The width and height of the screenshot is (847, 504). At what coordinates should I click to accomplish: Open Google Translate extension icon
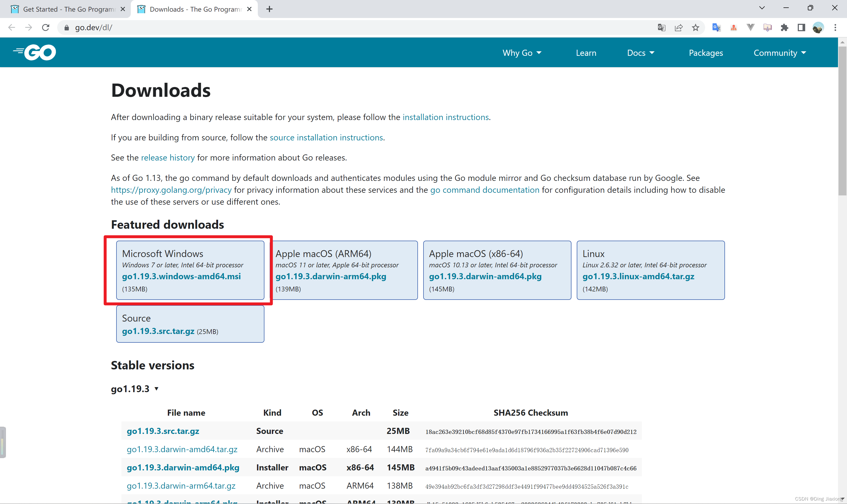(717, 28)
